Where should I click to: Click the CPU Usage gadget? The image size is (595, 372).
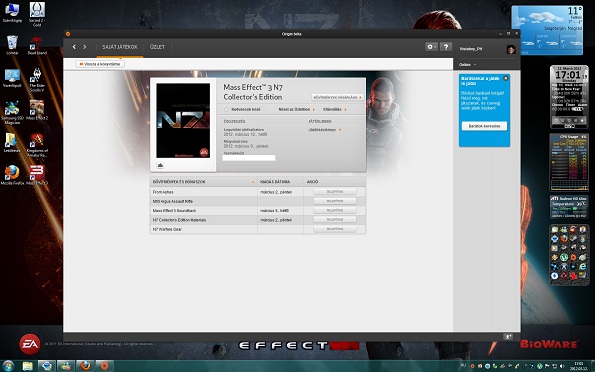click(x=569, y=162)
